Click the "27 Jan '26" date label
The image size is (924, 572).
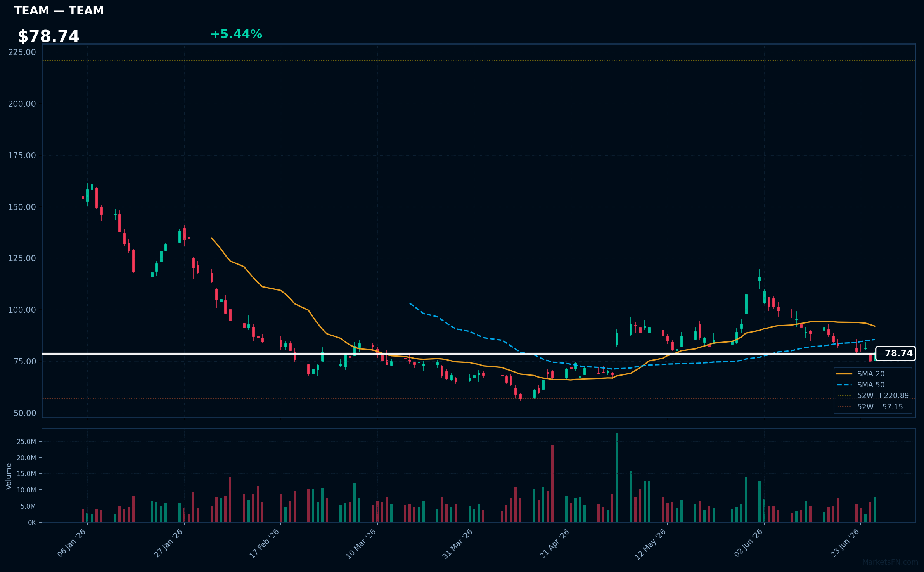(x=168, y=543)
